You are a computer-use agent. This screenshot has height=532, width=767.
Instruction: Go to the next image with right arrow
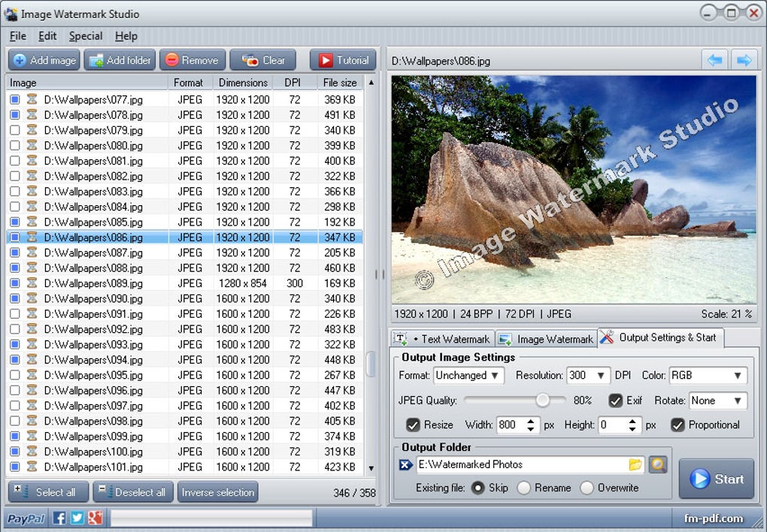pos(744,60)
